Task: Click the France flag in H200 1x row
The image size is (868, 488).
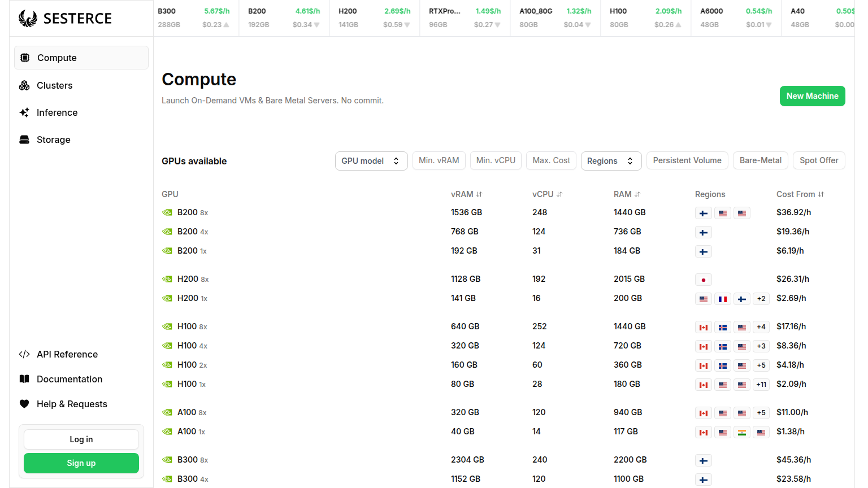Action: pos(723,299)
